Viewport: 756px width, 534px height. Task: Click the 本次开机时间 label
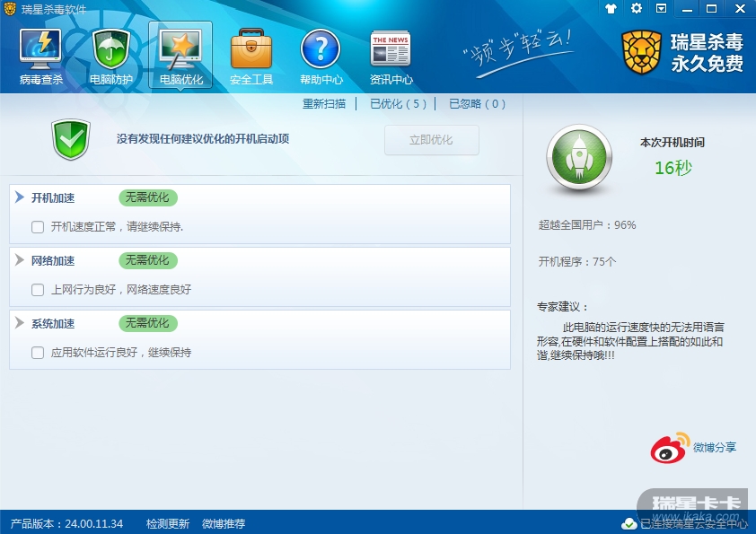672,142
